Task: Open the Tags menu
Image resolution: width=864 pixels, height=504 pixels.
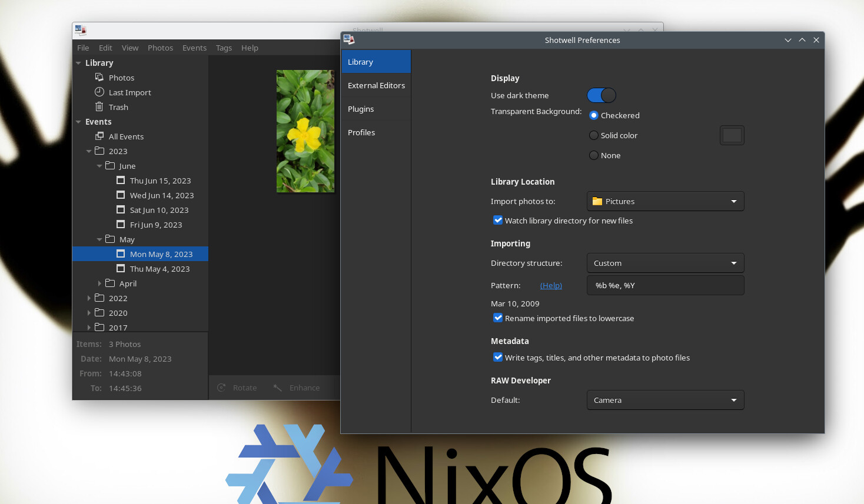Action: point(224,48)
